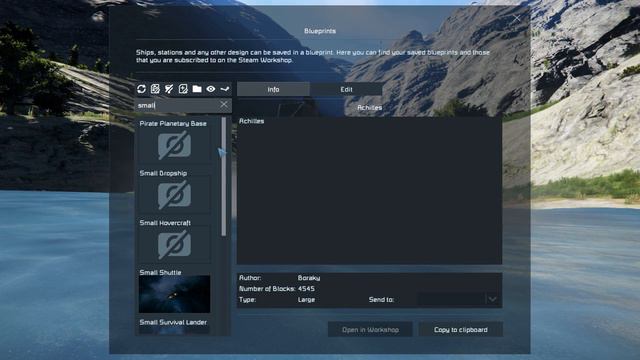Image resolution: width=640 pixels, height=360 pixels.
Task: Select Small Hovercraft placeholder thumbnail
Action: [174, 244]
